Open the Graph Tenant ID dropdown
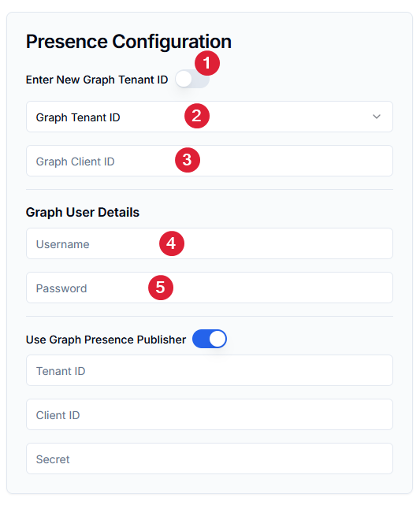This screenshot has height=505, width=420. tap(210, 117)
